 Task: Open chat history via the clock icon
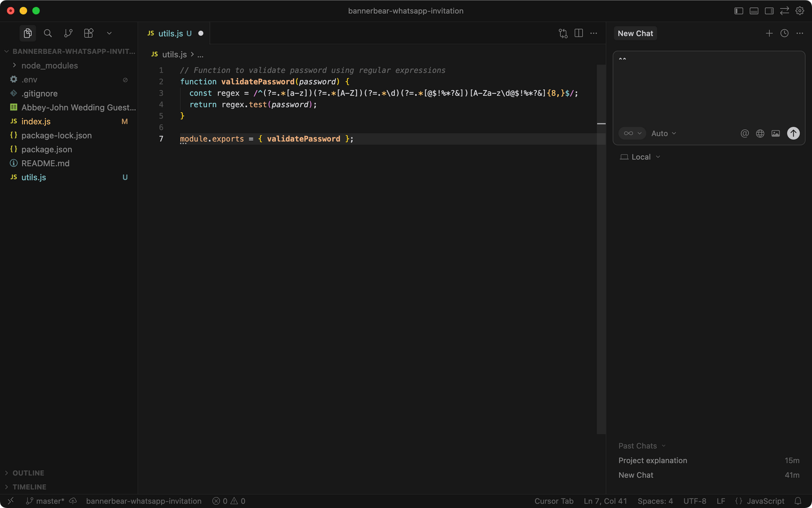click(784, 33)
